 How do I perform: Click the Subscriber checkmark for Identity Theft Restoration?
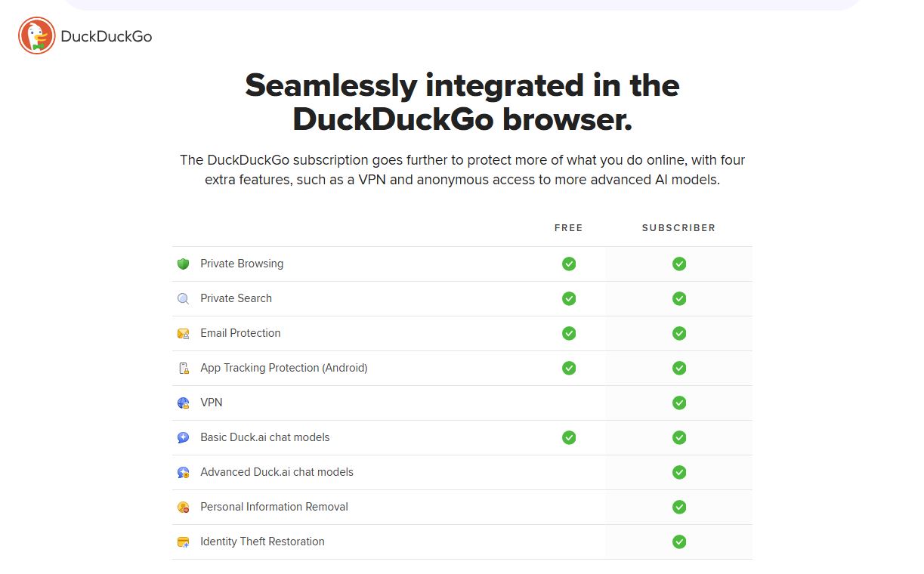coord(678,542)
